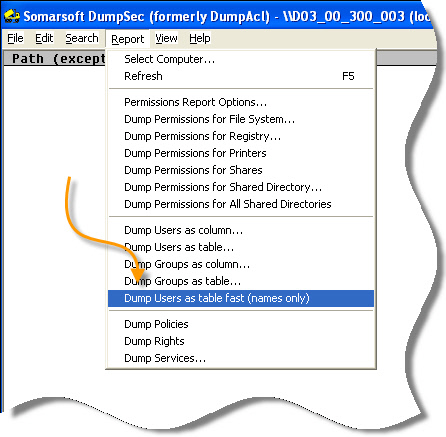Select Dump Permissions for All Shared Directories
Screen dimensions: 446x437
point(241,204)
